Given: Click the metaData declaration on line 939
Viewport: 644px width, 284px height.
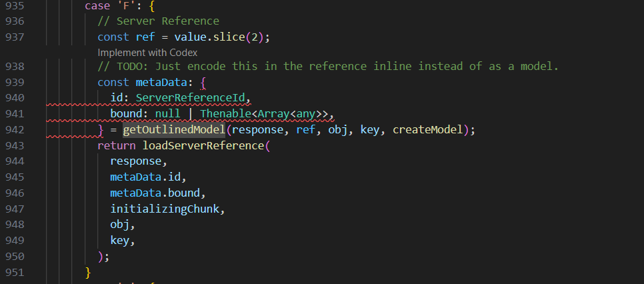Looking at the screenshot, I should (x=161, y=83).
